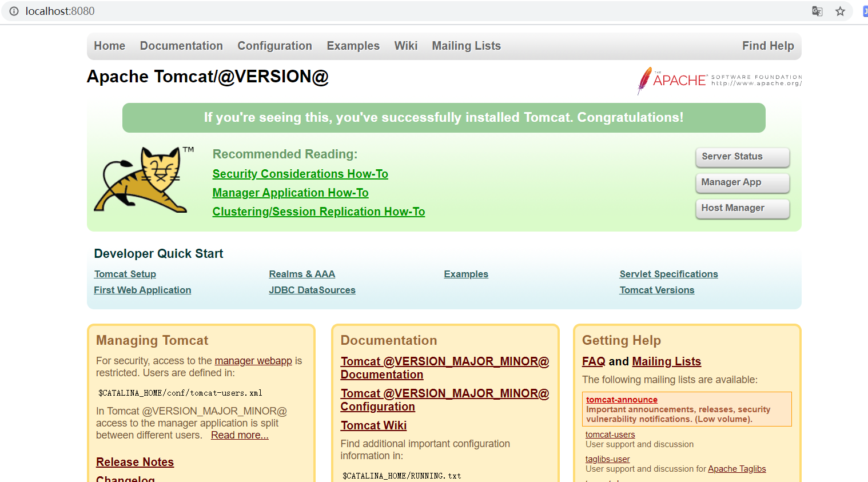Open the Google Translate page icon

tap(817, 11)
